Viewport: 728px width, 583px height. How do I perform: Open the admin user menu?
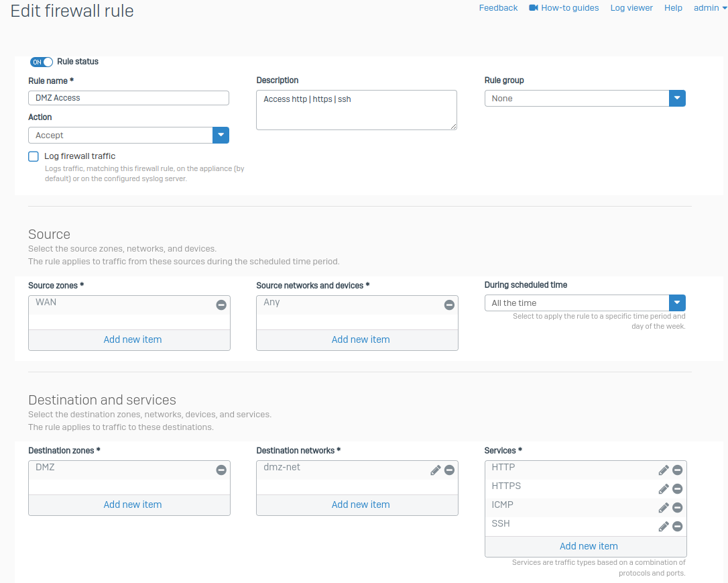pos(710,8)
